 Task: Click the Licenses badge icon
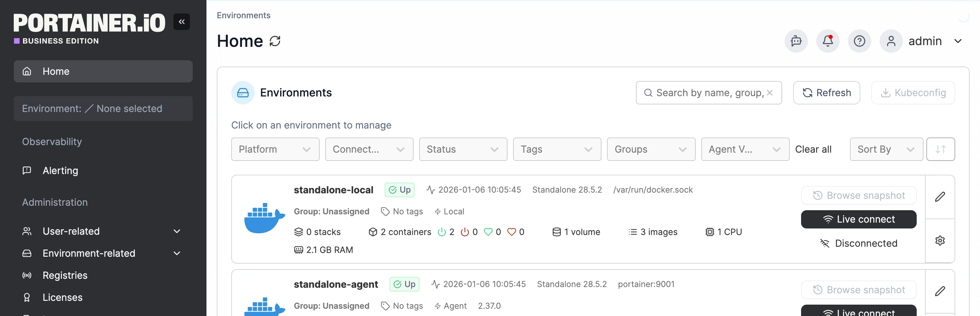[x=26, y=297]
